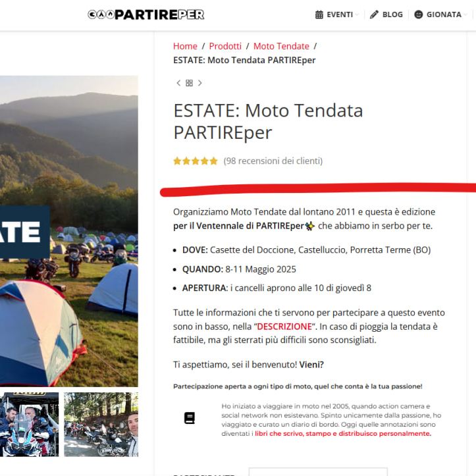Open the BLOG menu item
Screen dimensions: 476x476
(x=386, y=14)
